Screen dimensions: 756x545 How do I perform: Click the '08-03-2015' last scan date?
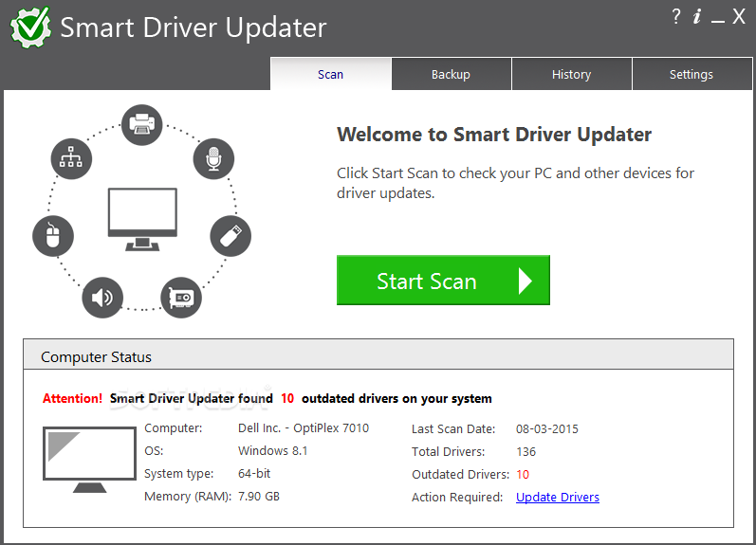tap(546, 428)
